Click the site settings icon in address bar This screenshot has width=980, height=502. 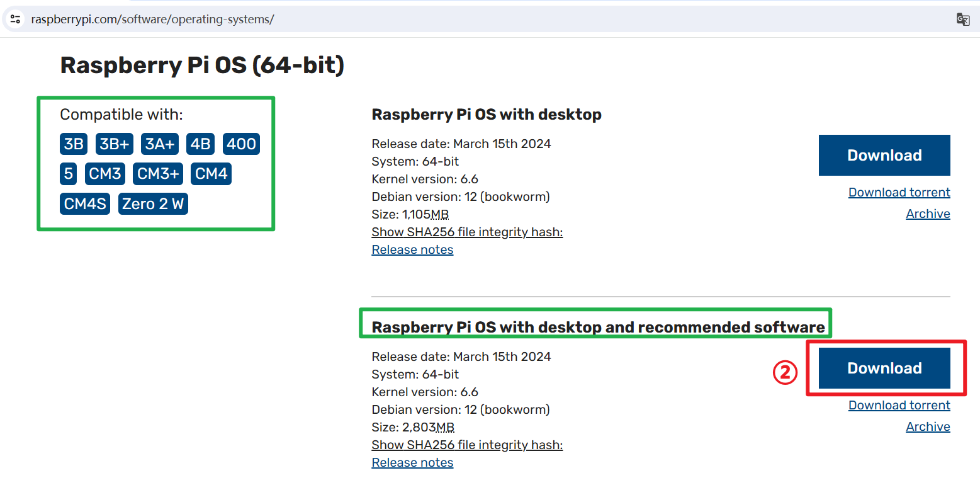pyautogui.click(x=16, y=19)
